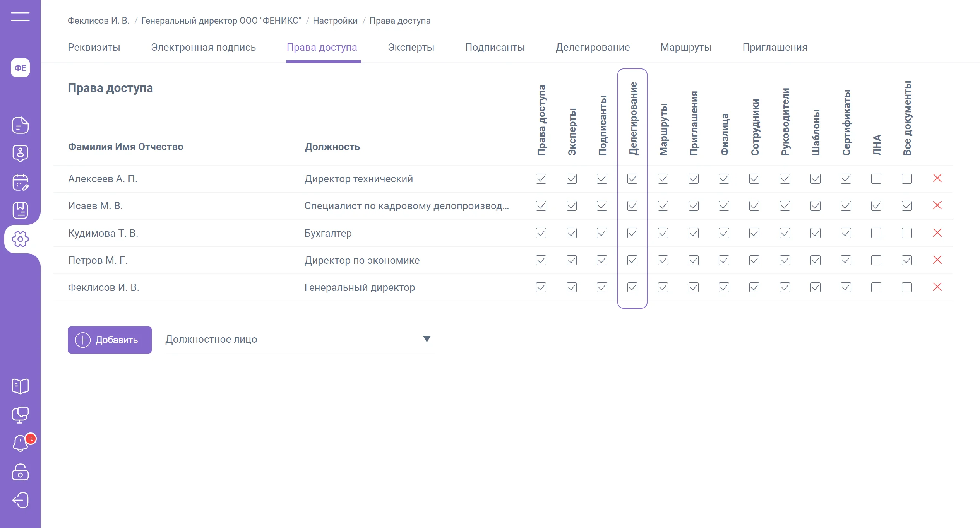Viewport: 980px width, 528px height.
Task: Click the logout icon at the sidebar bottom
Action: [x=20, y=500]
